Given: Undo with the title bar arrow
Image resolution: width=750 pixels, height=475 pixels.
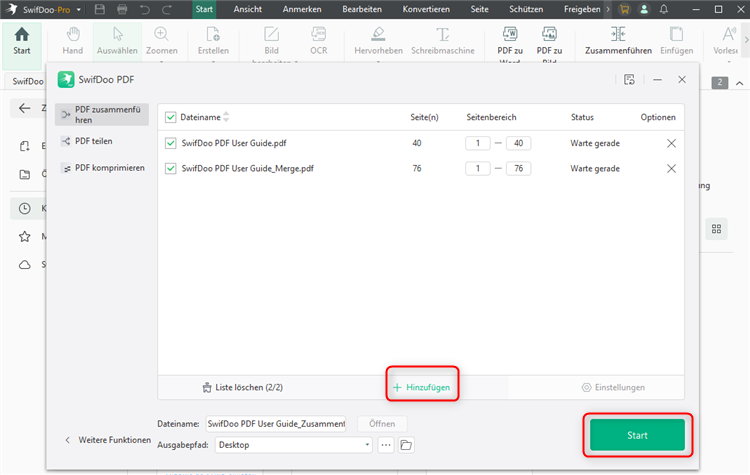Looking at the screenshot, I should [145, 9].
